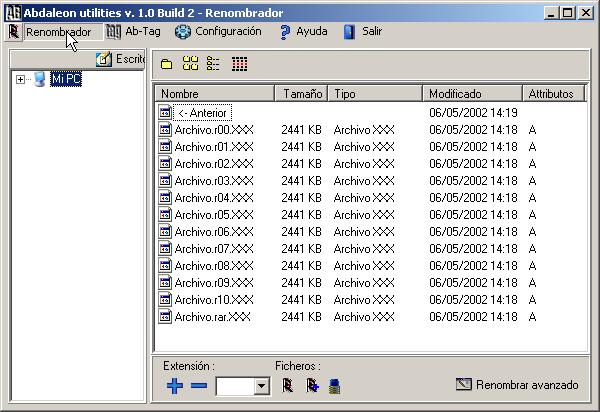Click the folder icon in the view toolbar
The height and width of the screenshot is (412, 600).
(x=166, y=64)
